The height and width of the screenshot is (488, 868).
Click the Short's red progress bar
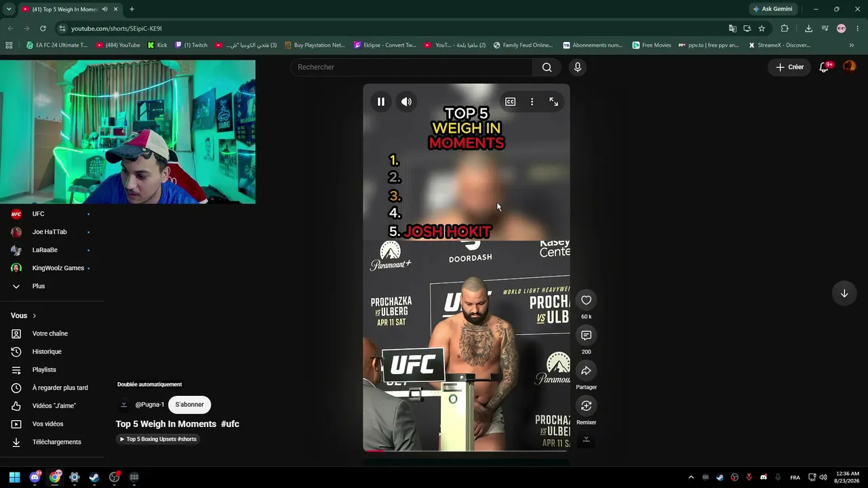point(467,451)
